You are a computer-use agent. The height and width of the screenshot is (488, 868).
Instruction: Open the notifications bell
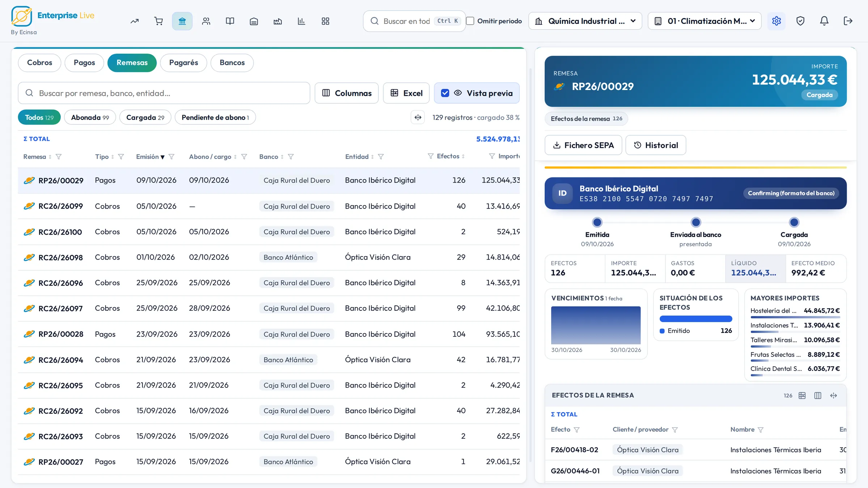(824, 21)
